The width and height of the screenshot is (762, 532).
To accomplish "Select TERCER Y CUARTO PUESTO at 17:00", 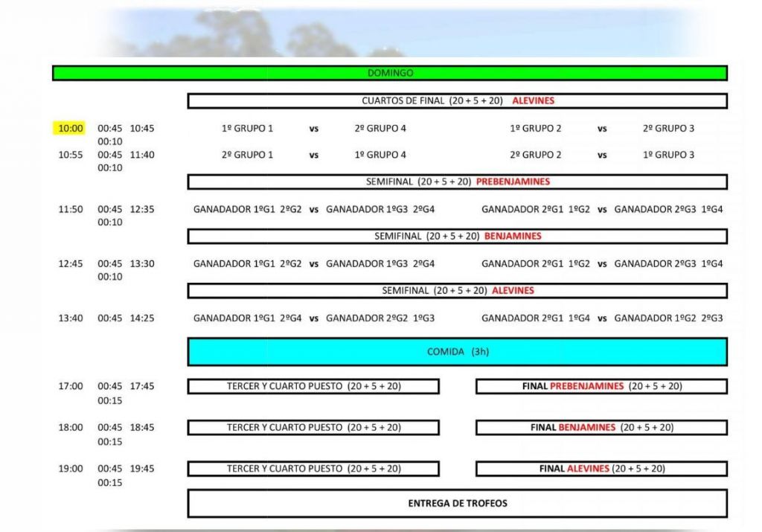I will pyautogui.click(x=313, y=386).
